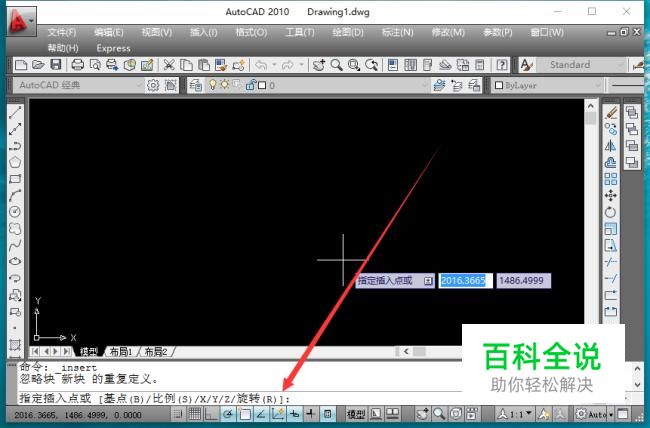Open the Express menu

114,48
